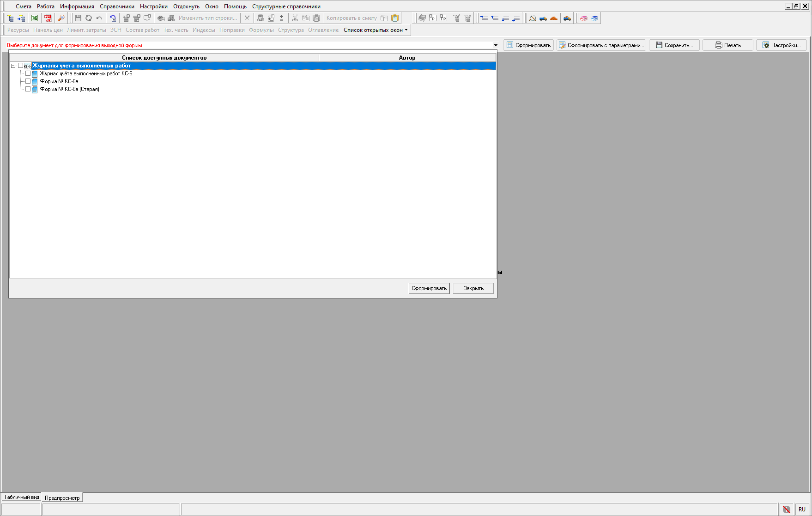
Task: Click the blue truck toolbar icon
Action: tap(543, 18)
